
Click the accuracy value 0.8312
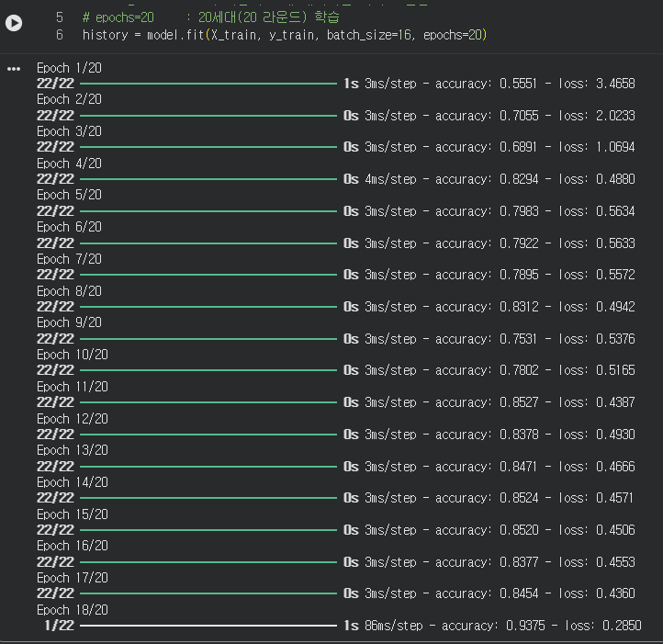click(519, 307)
